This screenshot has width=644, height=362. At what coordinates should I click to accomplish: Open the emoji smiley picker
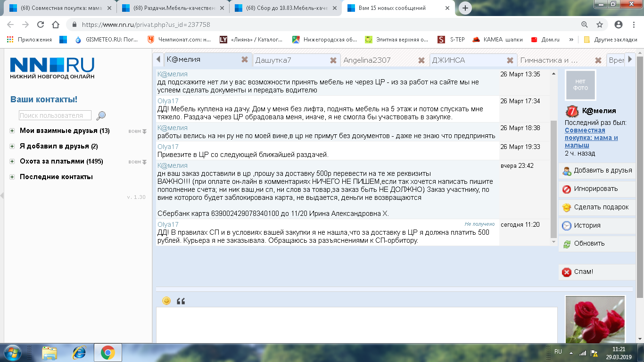(x=166, y=301)
